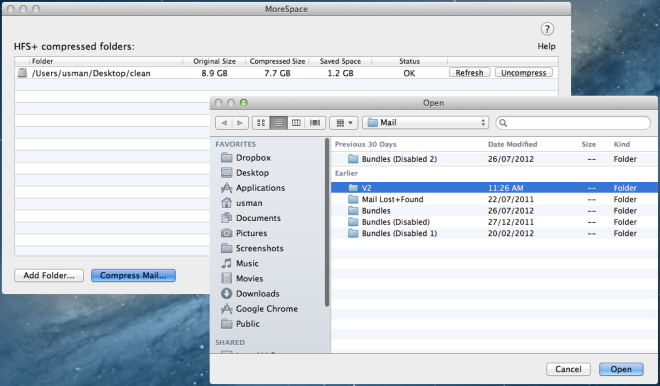The height and width of the screenshot is (386, 660).
Task: Select the Bundles folder row
Action: (x=494, y=210)
